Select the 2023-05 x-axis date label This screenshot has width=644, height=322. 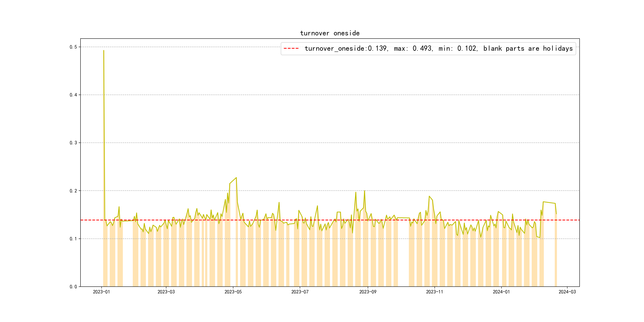tap(233, 292)
